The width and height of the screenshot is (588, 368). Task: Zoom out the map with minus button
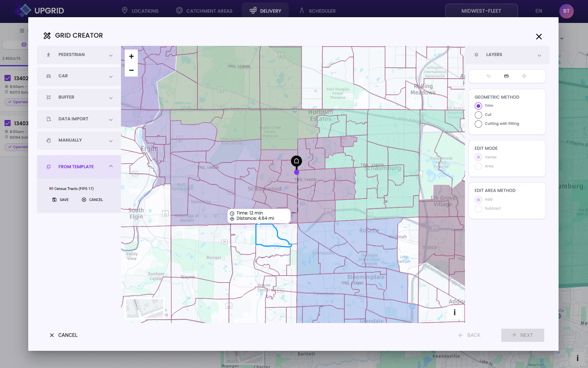[x=131, y=70]
